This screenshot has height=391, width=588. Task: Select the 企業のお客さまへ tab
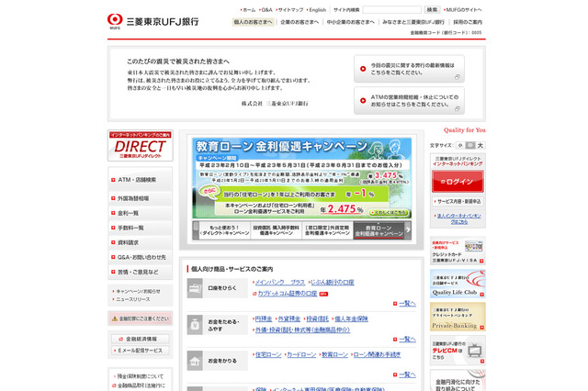[300, 22]
